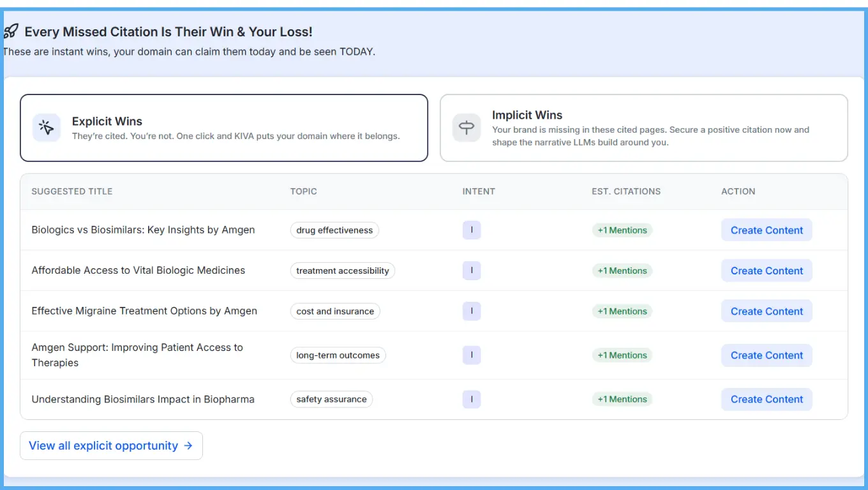The width and height of the screenshot is (868, 490).
Task: Click the 'drug effectiveness' topic tag
Action: click(334, 230)
